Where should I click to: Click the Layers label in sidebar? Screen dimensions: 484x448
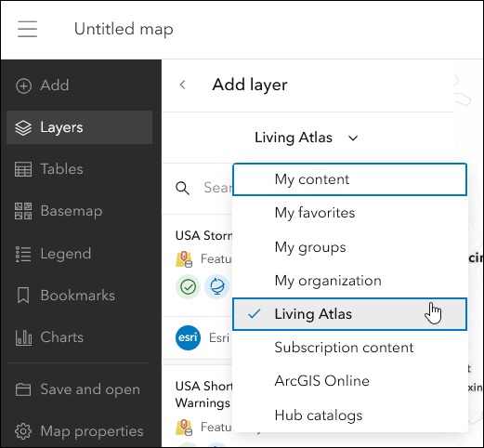click(61, 127)
